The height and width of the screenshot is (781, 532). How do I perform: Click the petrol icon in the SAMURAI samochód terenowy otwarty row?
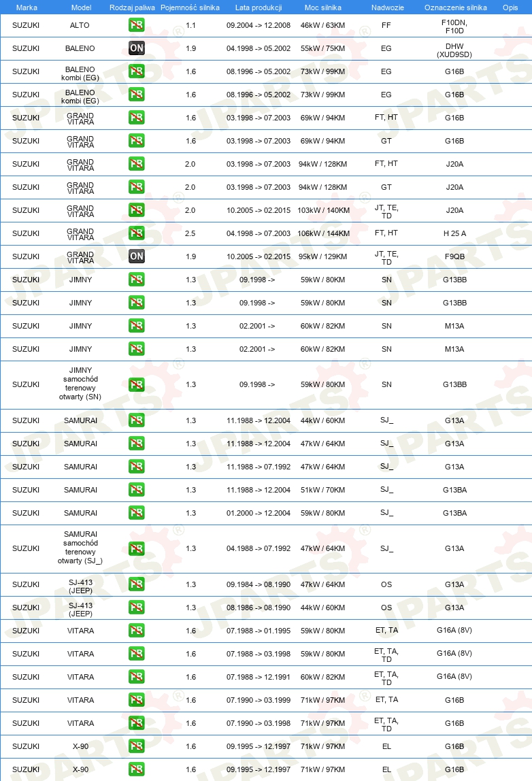[137, 548]
